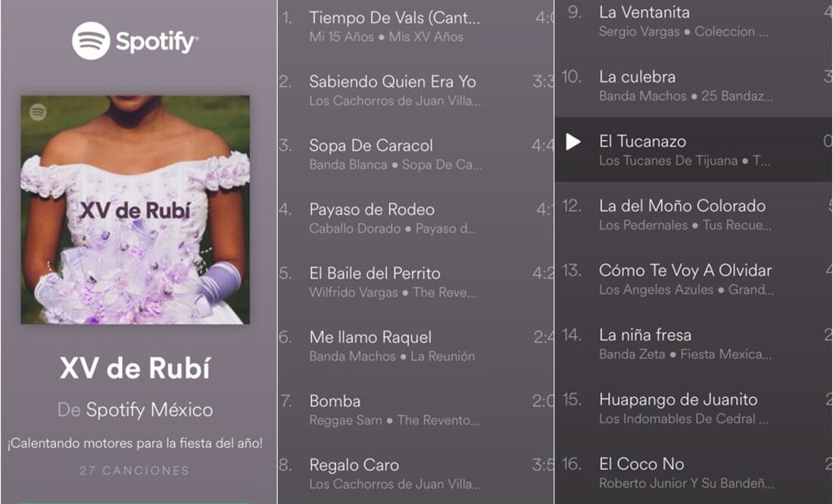
Task: Select Sopa De Caracol by Banda Blanca
Action: (416, 154)
